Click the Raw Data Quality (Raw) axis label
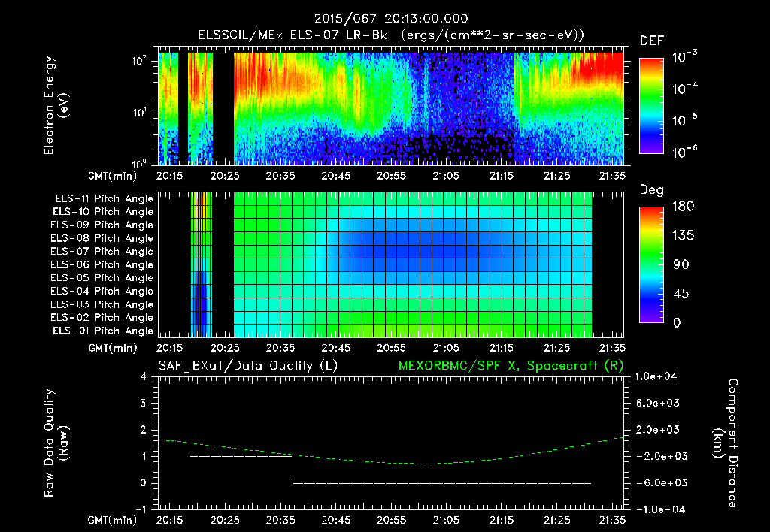Screen dimensions: 770x532 pos(56,443)
